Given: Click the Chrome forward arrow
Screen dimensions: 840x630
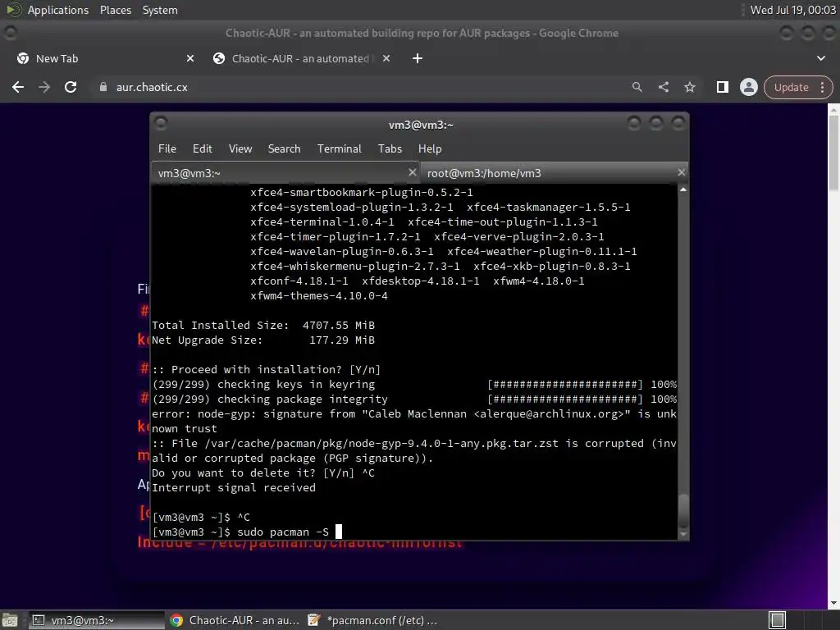Looking at the screenshot, I should tap(44, 87).
